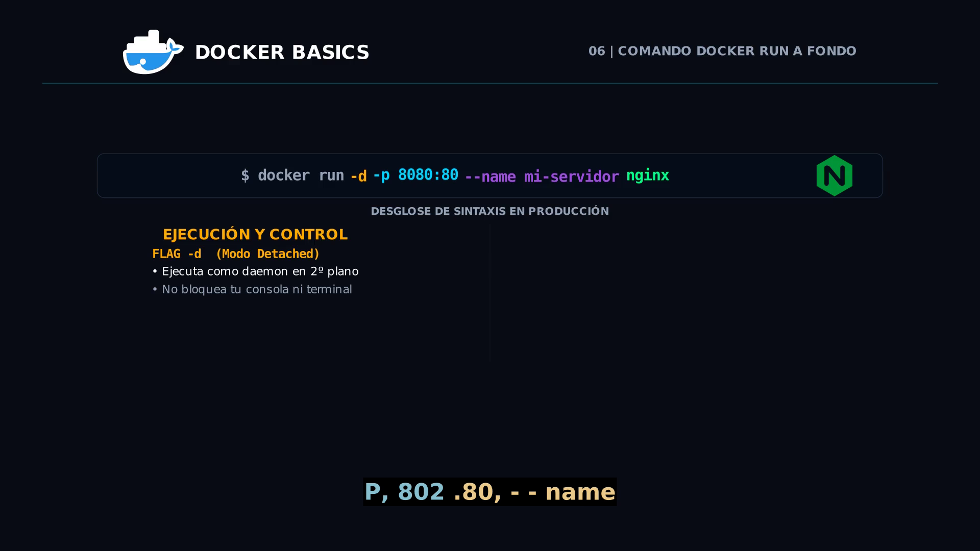
Task: Click the blue '-p' flag in command
Action: [381, 175]
